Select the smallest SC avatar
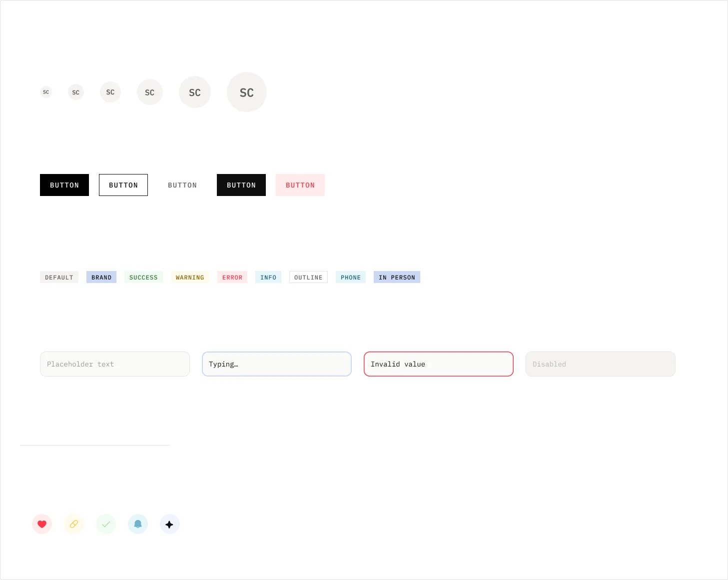Viewport: 728px width, 580px height. pyautogui.click(x=46, y=92)
